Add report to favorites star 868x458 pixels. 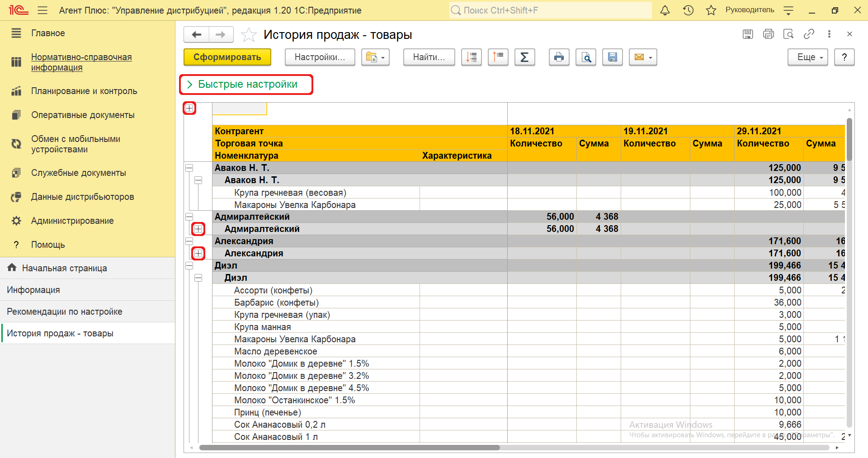click(x=249, y=35)
